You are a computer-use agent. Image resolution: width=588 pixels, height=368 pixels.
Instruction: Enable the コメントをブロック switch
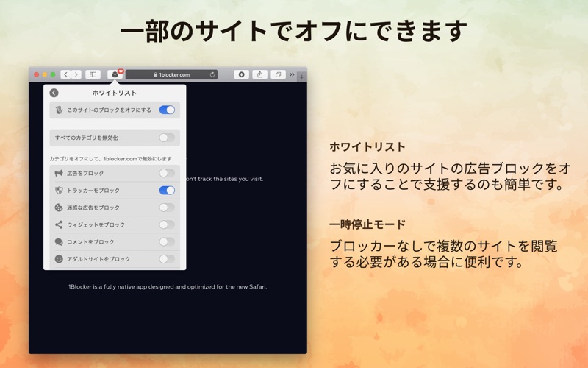click(167, 242)
